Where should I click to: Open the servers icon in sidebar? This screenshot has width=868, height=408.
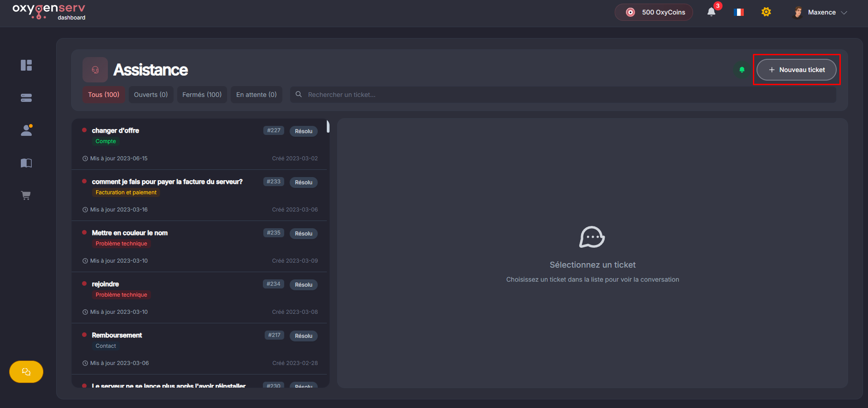26,98
